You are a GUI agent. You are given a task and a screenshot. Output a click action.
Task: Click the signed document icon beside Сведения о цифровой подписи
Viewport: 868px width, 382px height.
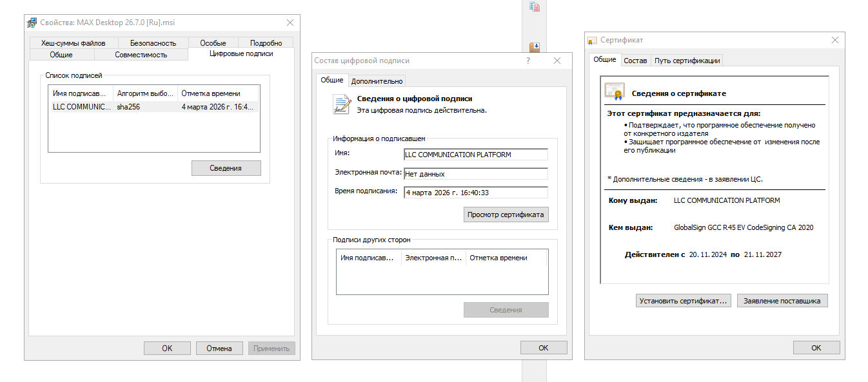click(341, 104)
